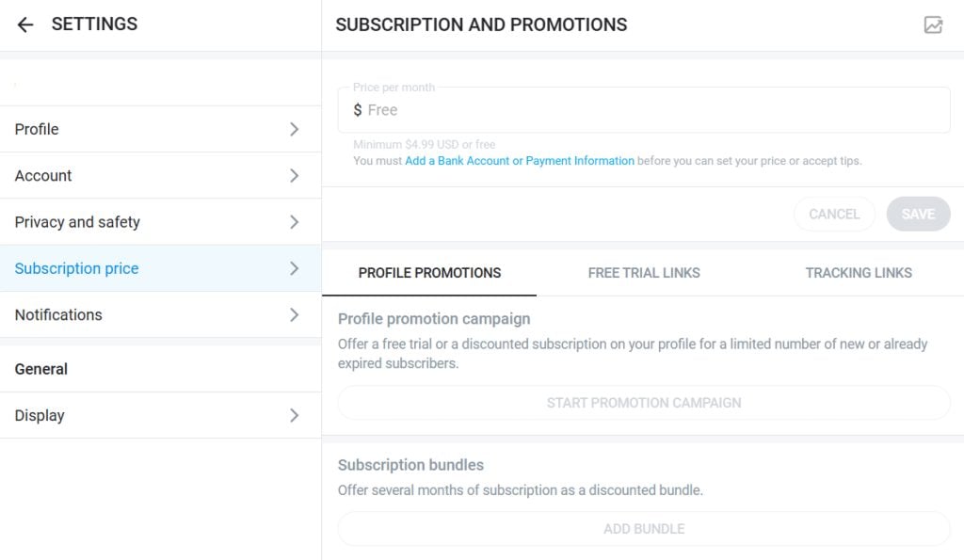Image resolution: width=964 pixels, height=560 pixels.
Task: Click the Subscription price chevron arrow
Action: 294,268
